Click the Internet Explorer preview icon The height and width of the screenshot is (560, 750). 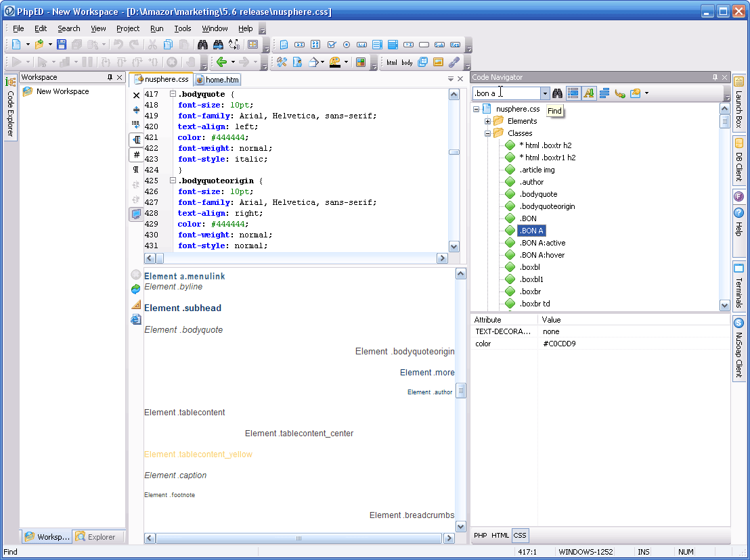click(x=136, y=319)
